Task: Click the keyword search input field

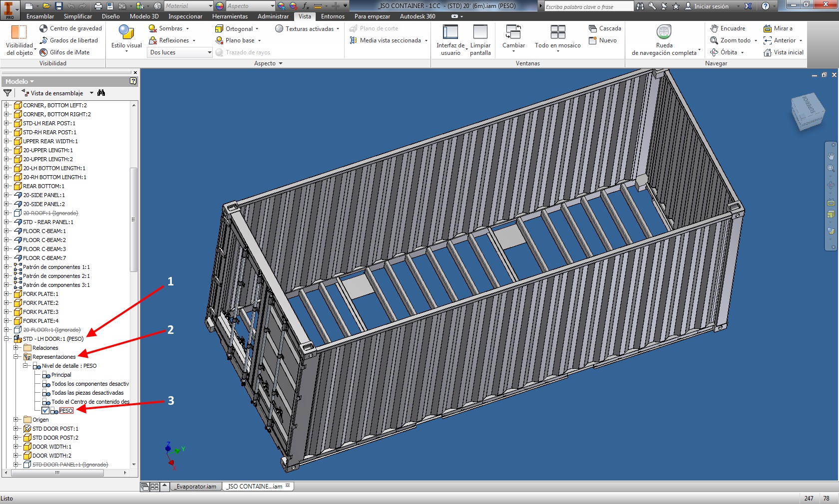Action: (588, 6)
